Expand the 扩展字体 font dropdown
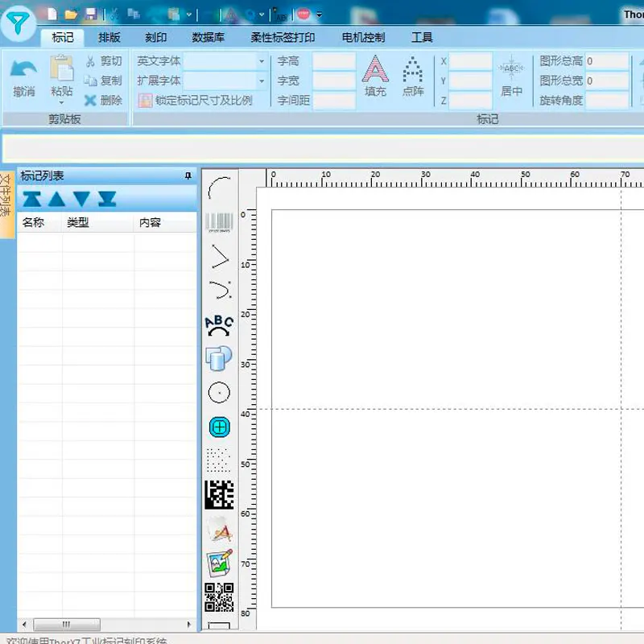 click(262, 81)
